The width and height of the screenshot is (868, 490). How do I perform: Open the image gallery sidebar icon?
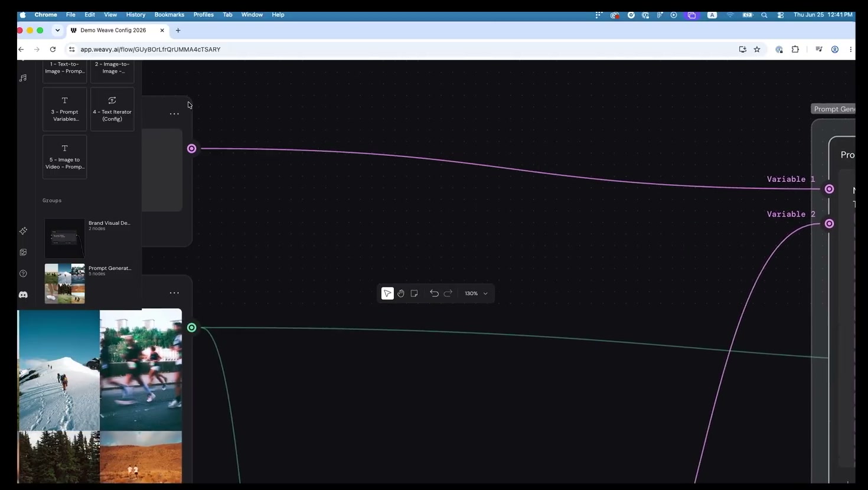tap(23, 252)
